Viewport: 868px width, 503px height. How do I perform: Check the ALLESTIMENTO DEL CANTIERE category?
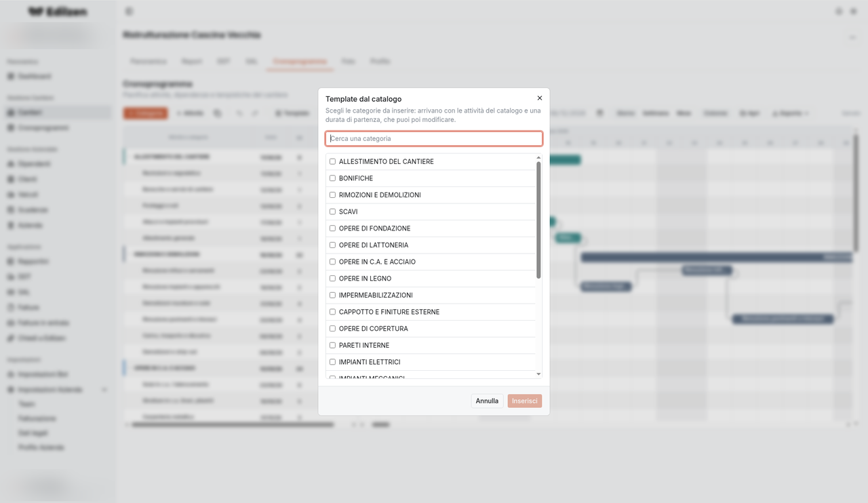pos(332,161)
